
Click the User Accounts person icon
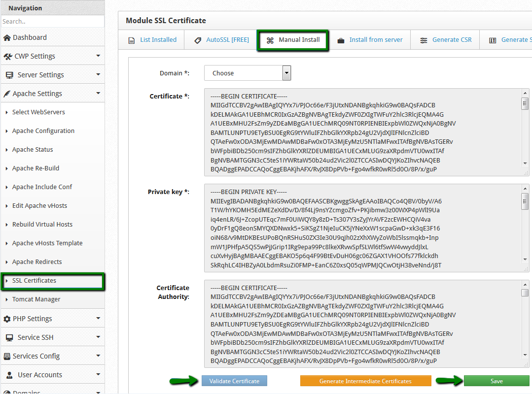[x=9, y=375]
